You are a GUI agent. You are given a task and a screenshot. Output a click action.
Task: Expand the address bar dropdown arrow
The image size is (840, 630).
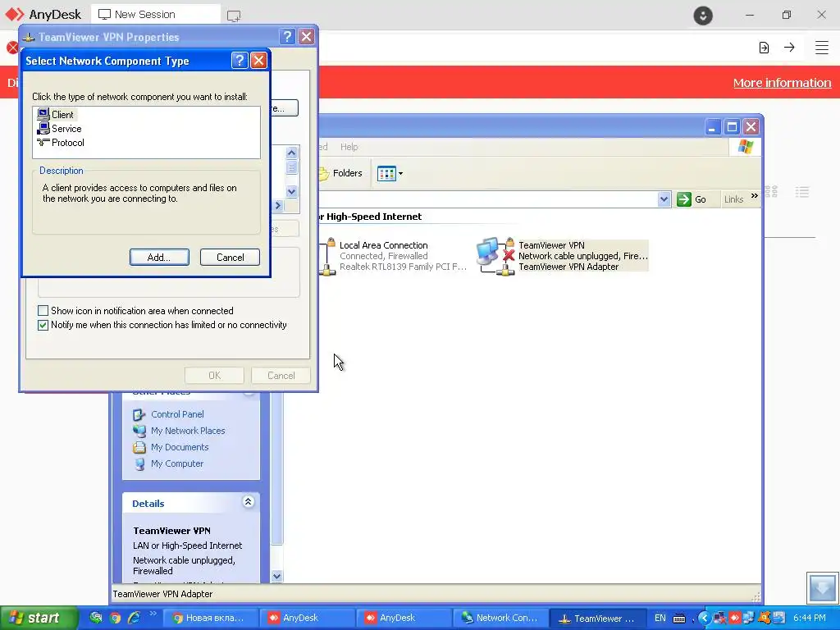[x=664, y=199]
